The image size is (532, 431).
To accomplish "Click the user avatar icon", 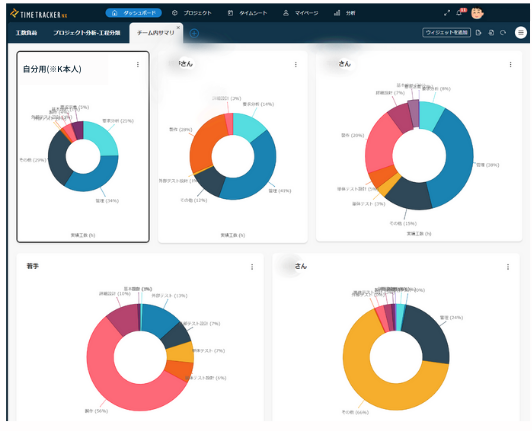I will 477,13.
